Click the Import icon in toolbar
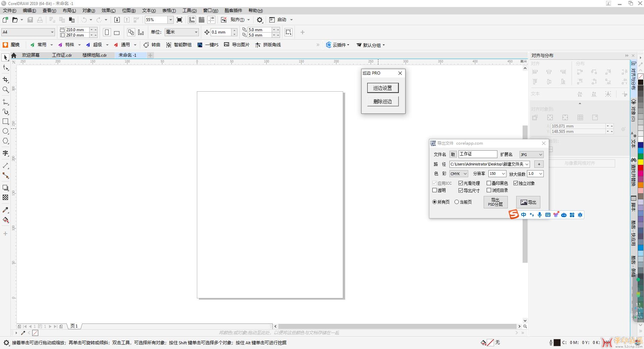Image resolution: width=644 pixels, height=349 pixels. pyautogui.click(x=117, y=20)
